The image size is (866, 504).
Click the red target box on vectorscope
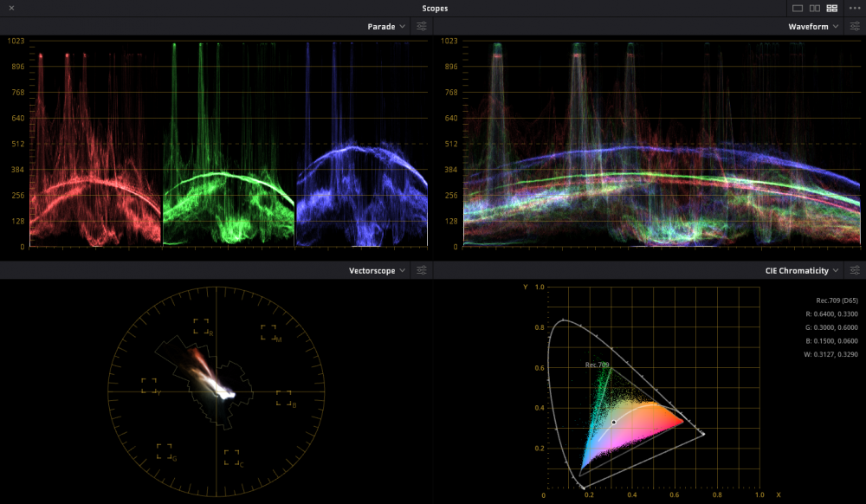click(201, 326)
